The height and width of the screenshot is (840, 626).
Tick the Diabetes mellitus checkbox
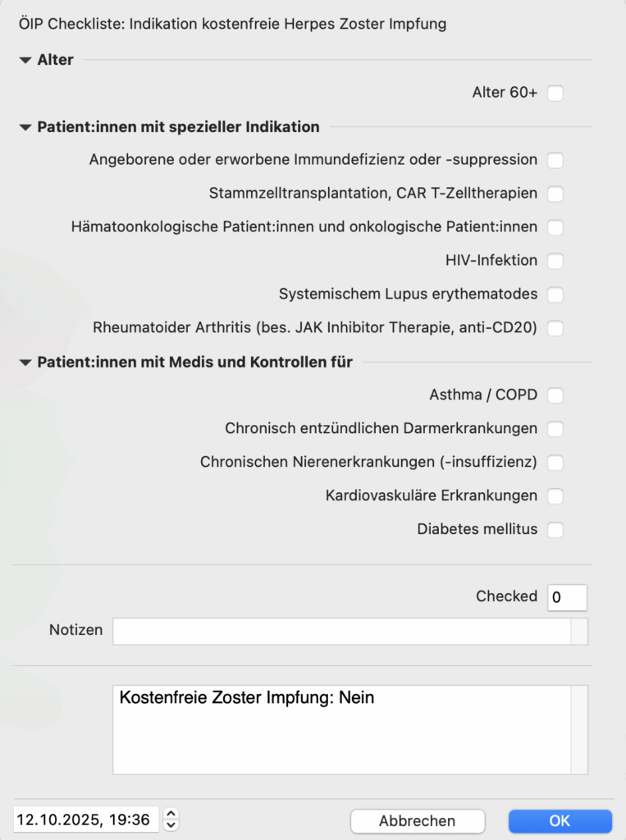555,530
